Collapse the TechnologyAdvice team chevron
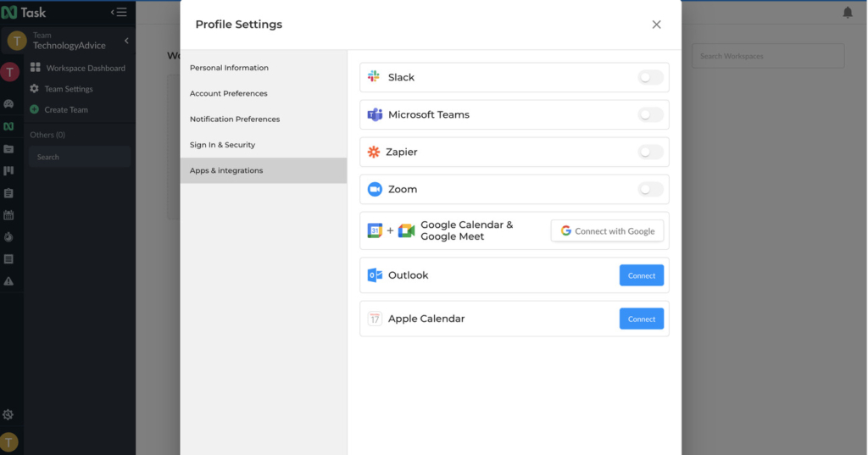The height and width of the screenshot is (455, 868). [x=126, y=41]
